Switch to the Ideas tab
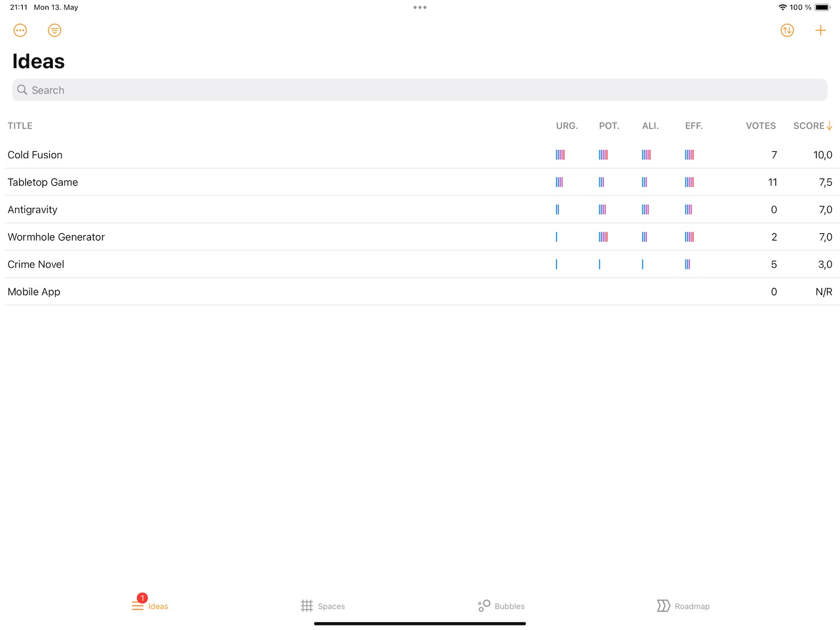Image resolution: width=840 pixels, height=630 pixels. 149,606
